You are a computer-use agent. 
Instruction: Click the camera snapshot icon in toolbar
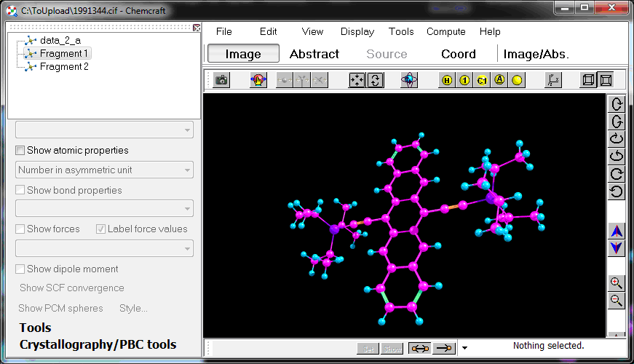[x=221, y=80]
